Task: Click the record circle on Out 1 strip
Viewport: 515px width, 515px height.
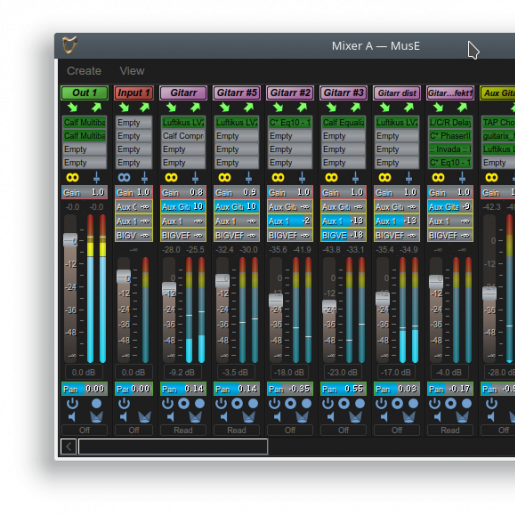Action: [x=96, y=403]
